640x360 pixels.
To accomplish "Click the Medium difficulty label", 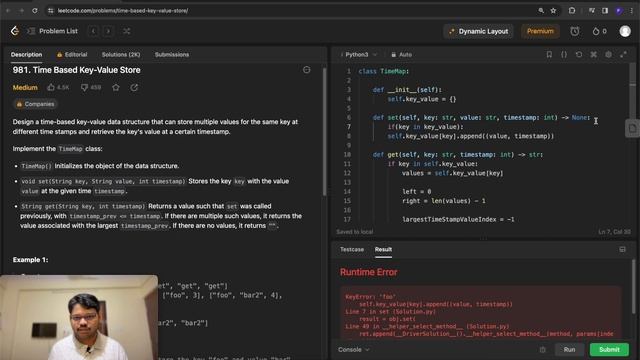I will (x=25, y=87).
